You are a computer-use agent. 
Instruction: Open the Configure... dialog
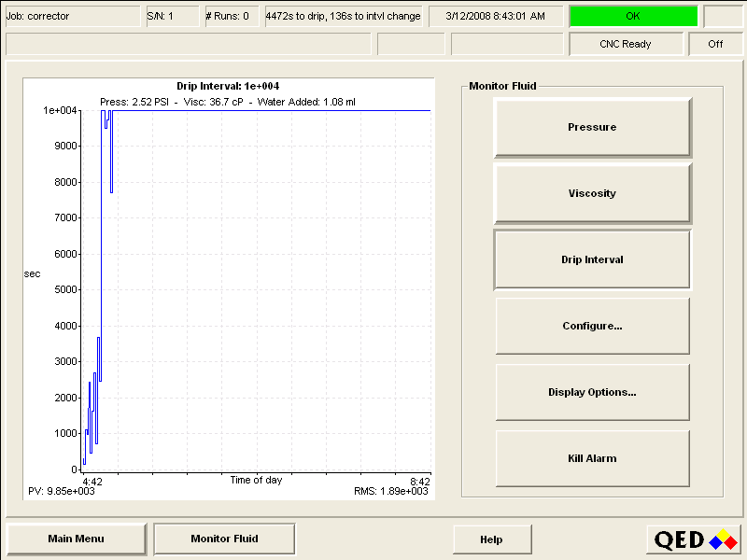(x=592, y=326)
